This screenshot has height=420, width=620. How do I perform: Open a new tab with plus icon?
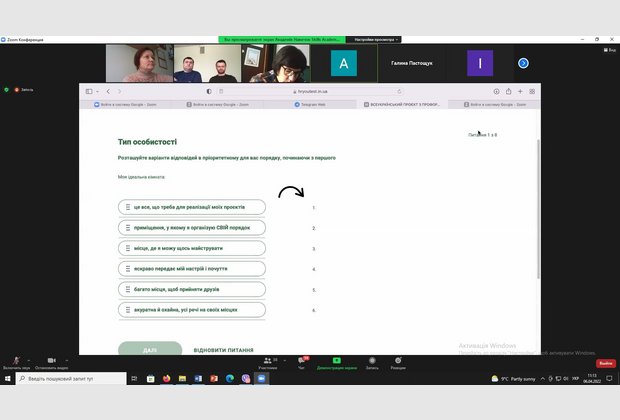pos(520,91)
